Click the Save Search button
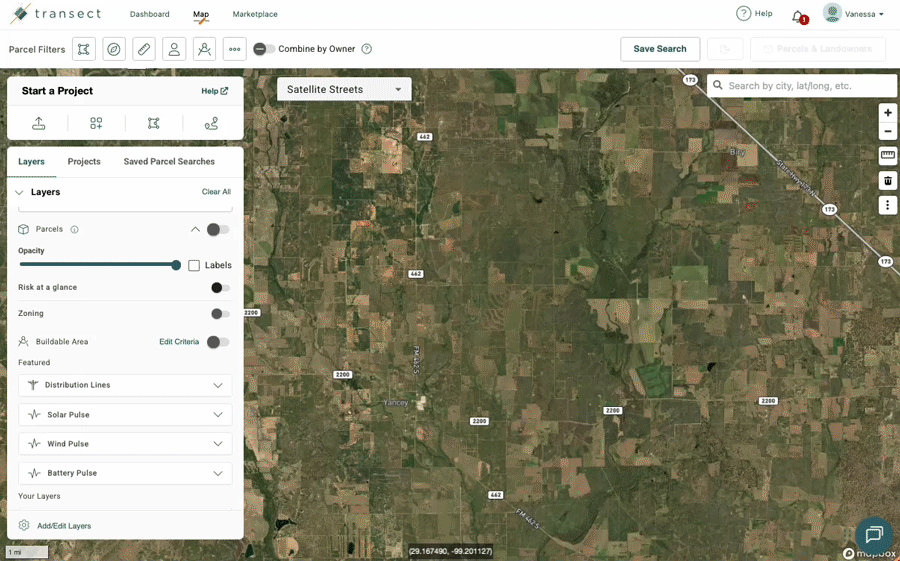Screen dimensions: 900x561 coord(660,49)
